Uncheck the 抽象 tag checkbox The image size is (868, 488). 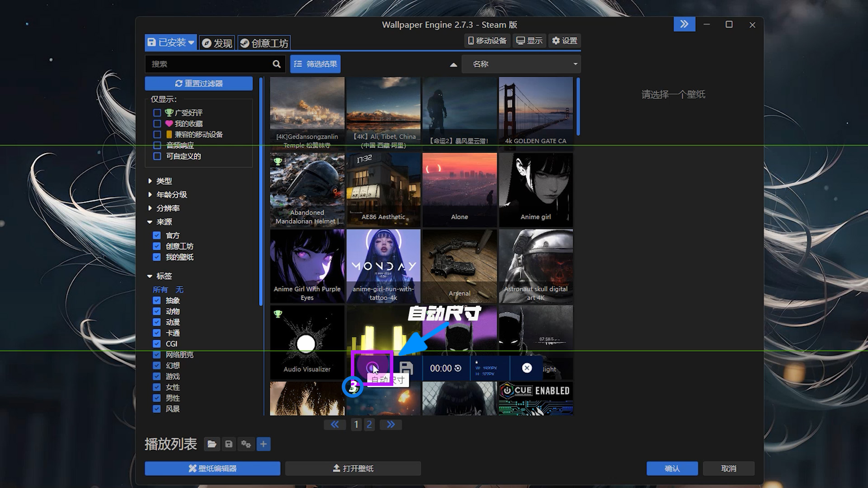click(x=156, y=300)
